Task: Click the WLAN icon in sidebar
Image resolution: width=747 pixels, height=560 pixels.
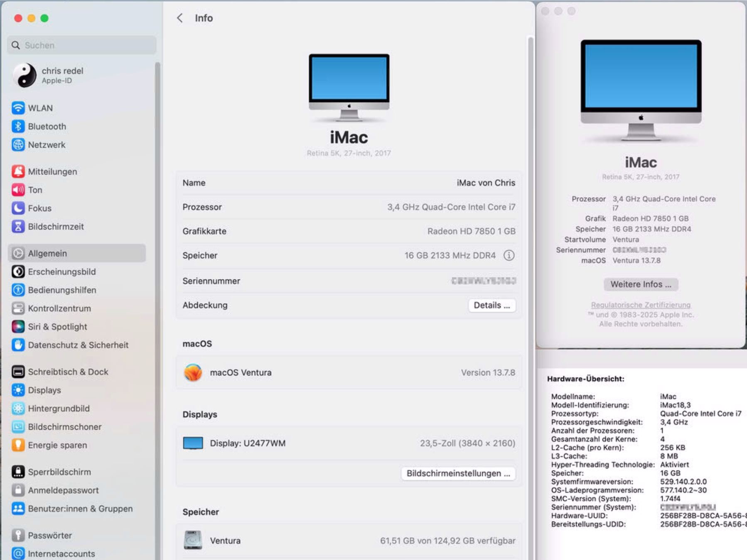Action: click(x=18, y=108)
